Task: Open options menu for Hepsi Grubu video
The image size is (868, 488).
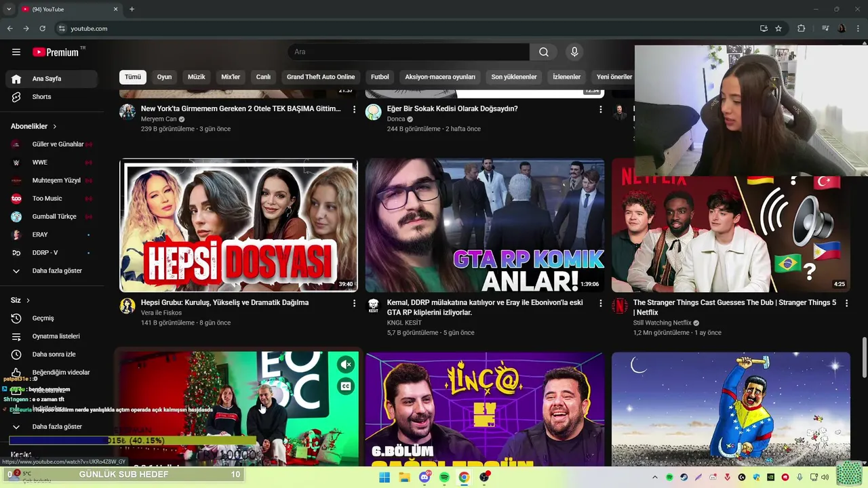Action: tap(354, 303)
